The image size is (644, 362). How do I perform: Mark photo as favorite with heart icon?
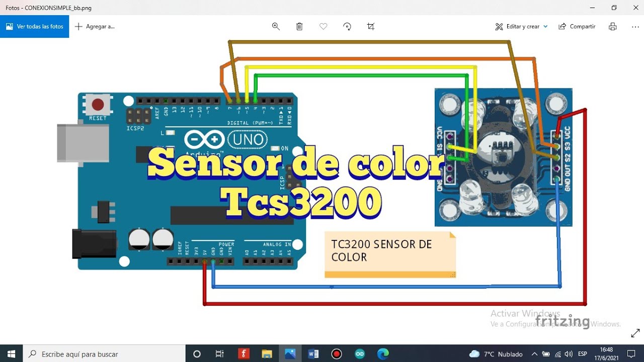coord(324,27)
